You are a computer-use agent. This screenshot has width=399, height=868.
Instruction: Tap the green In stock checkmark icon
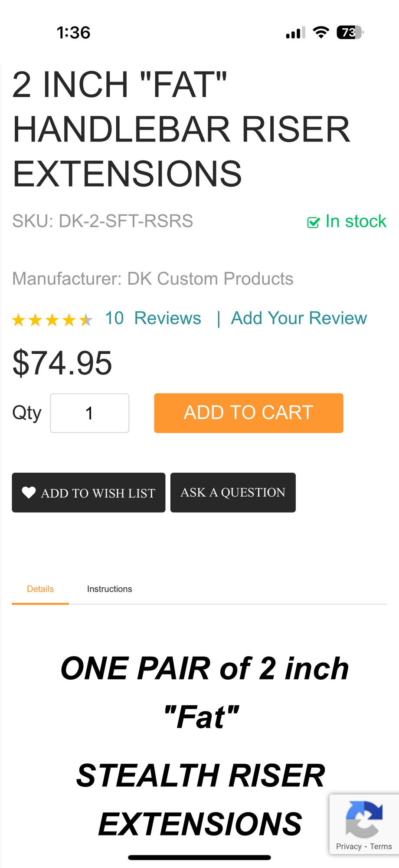[x=313, y=222]
